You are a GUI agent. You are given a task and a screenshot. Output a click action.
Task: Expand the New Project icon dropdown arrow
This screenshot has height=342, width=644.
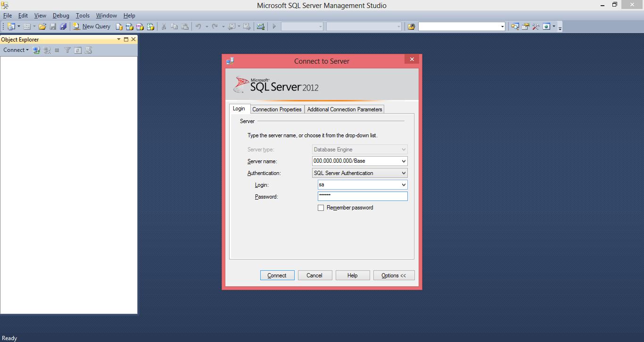pyautogui.click(x=19, y=26)
